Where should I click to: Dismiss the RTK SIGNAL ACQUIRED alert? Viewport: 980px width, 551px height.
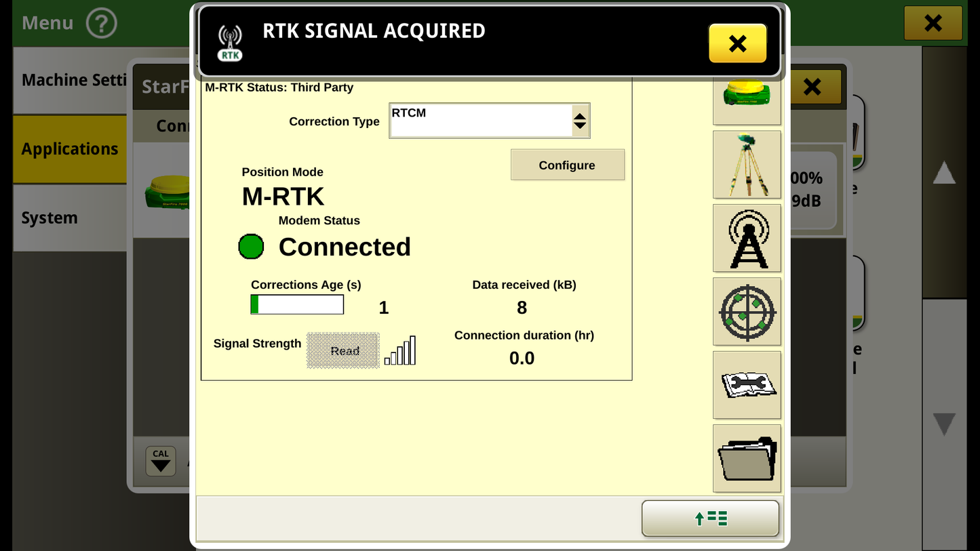point(737,43)
